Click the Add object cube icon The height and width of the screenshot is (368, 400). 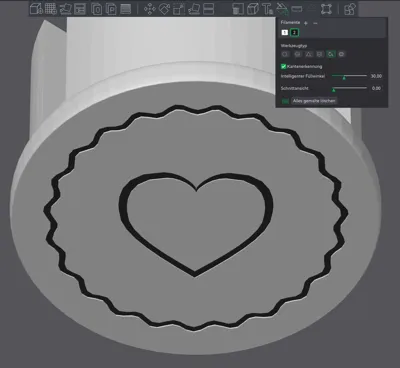click(x=36, y=9)
